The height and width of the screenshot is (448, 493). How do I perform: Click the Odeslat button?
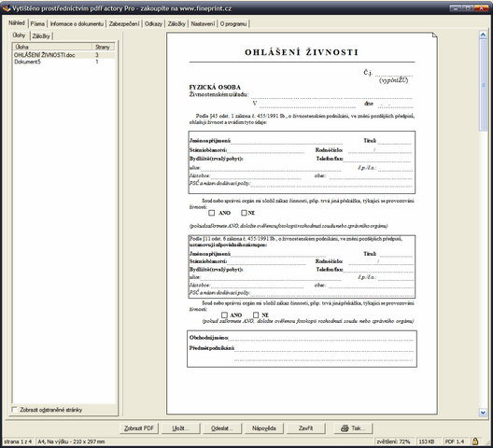(222, 428)
